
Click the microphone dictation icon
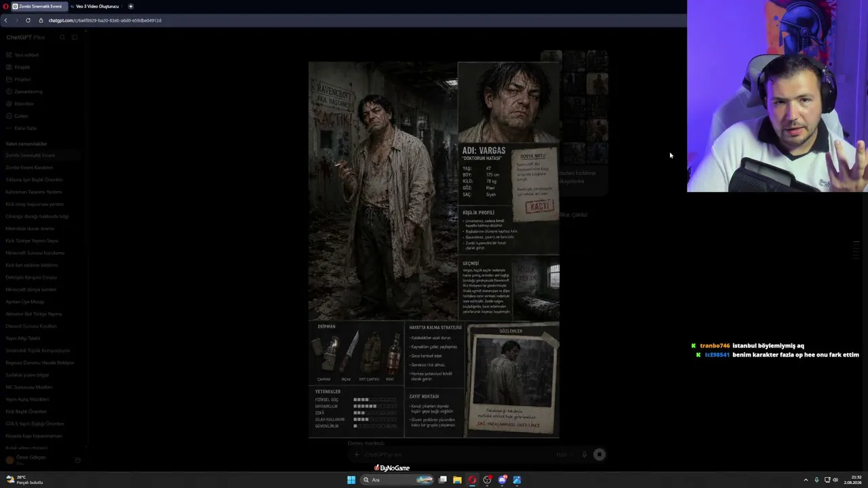point(584,455)
